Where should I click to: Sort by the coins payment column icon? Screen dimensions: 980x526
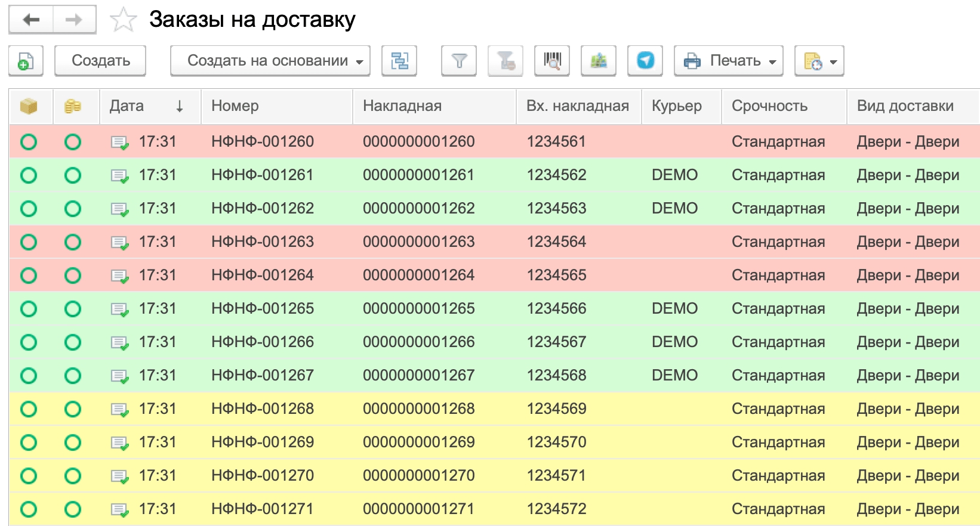(x=73, y=106)
